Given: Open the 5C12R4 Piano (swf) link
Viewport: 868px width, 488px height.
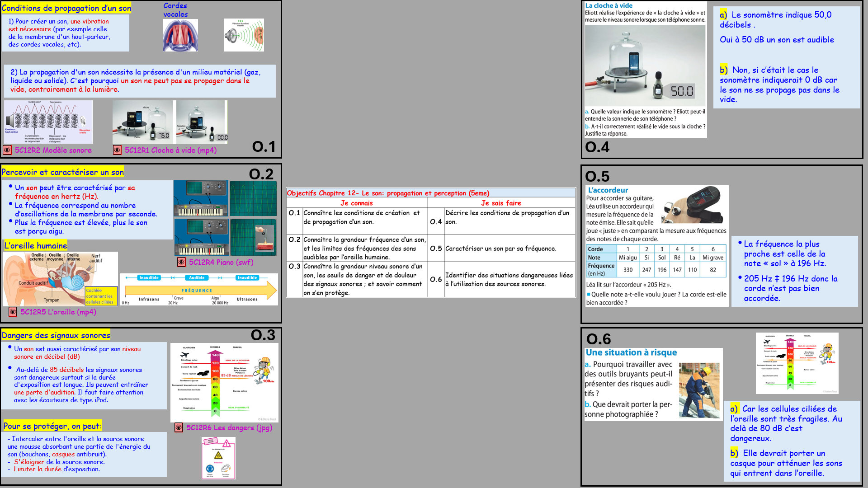Looking at the screenshot, I should click(x=221, y=262).
